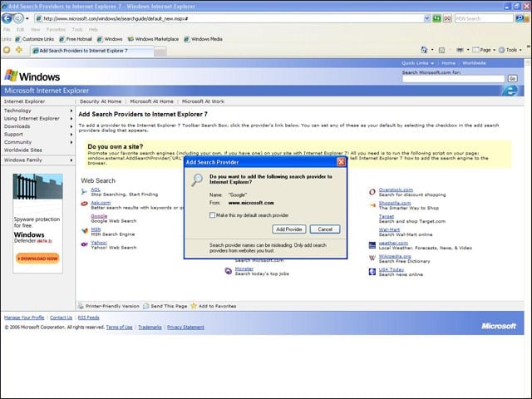Open Favorites Center star icon
Viewport: 532px width, 399px height.
[7, 50]
